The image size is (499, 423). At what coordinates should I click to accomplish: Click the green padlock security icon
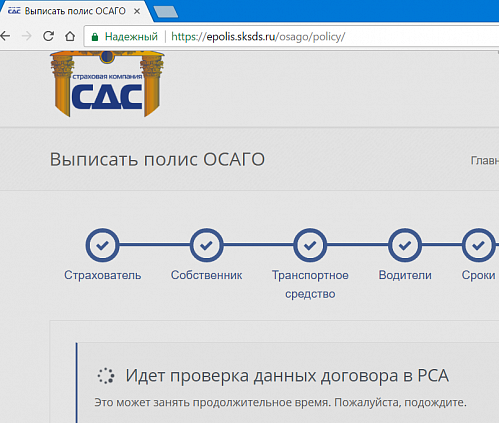point(95,37)
